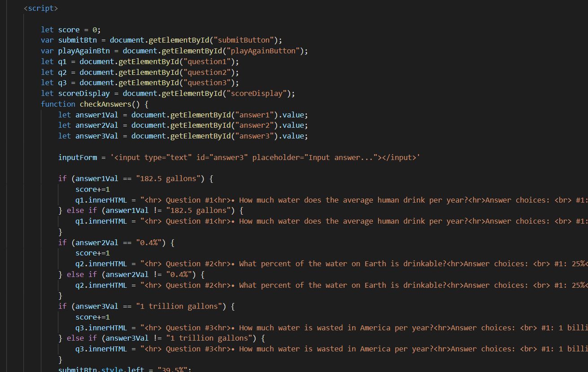
Task: Click the opening script tag
Action: click(41, 8)
